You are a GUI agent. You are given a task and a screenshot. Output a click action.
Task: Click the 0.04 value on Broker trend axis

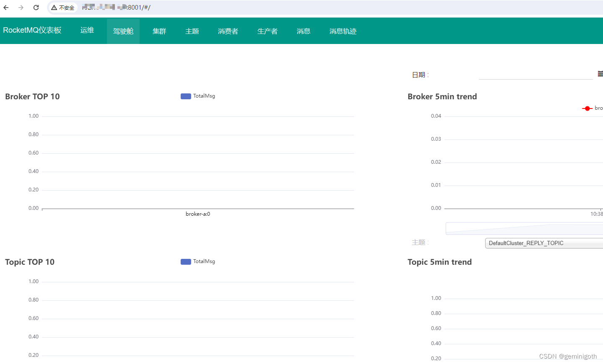(436, 116)
